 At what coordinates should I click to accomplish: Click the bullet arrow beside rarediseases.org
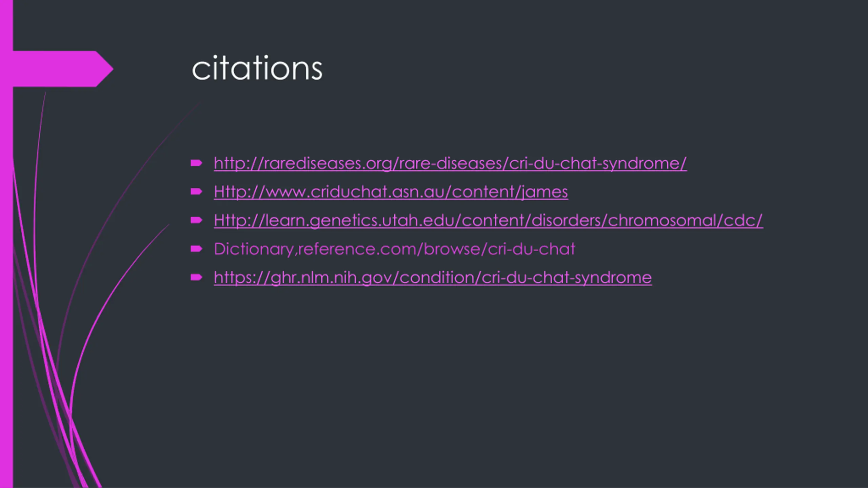196,163
